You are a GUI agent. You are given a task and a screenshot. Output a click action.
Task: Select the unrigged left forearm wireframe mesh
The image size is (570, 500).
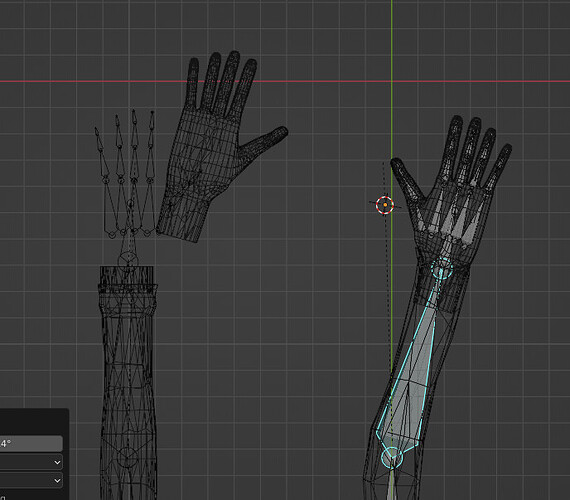[x=128, y=382]
